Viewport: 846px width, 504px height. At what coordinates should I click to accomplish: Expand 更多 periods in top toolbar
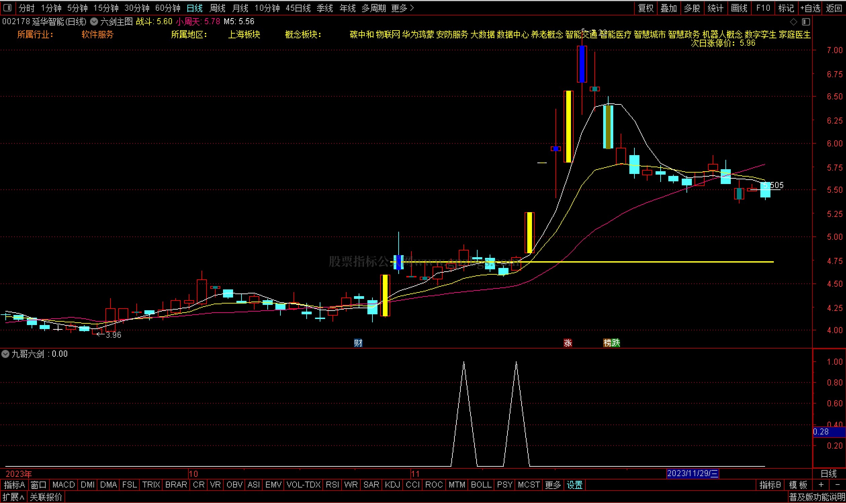402,8
